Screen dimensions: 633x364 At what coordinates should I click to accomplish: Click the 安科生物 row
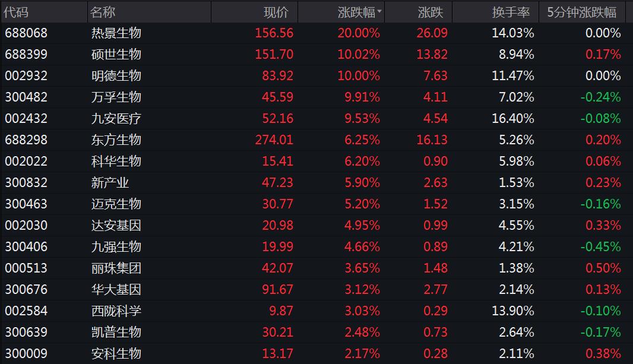click(116, 354)
